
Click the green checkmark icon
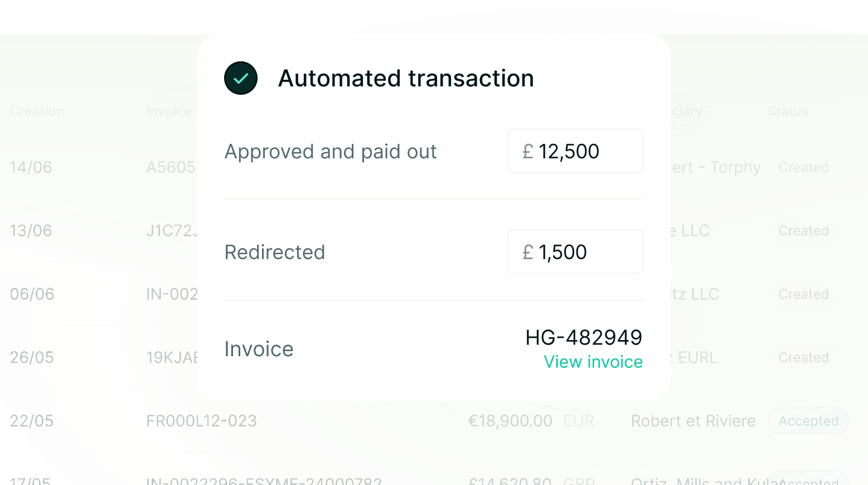[x=240, y=78]
